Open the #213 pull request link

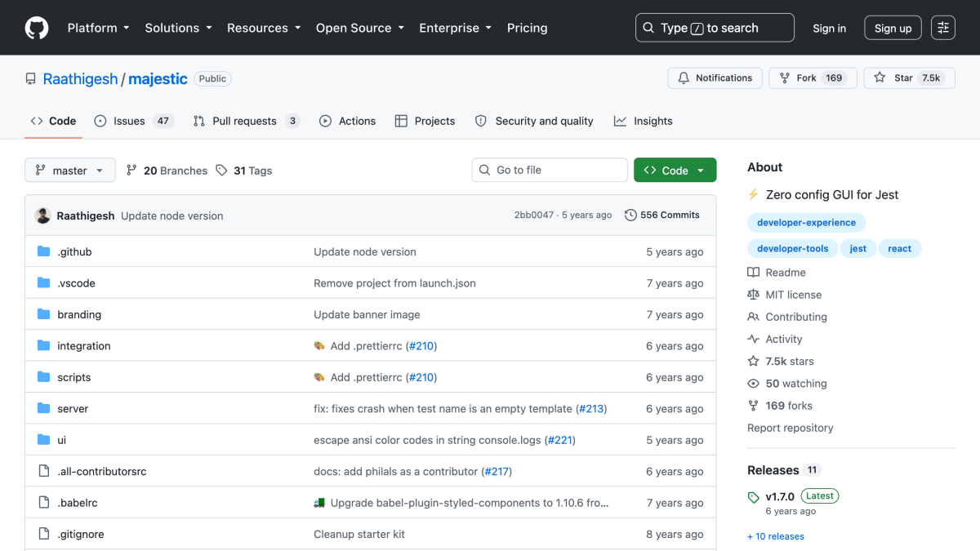tap(591, 408)
